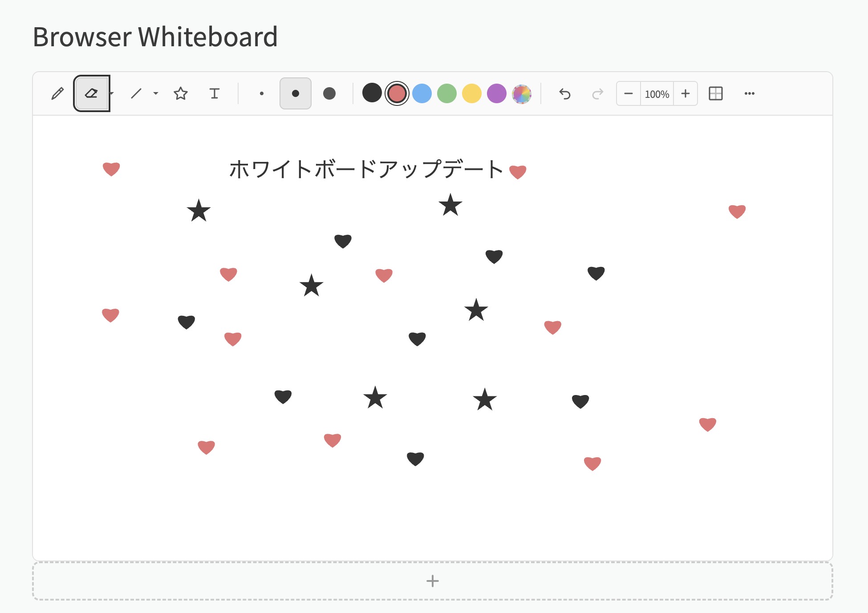Toggle the grid background icon
868x613 pixels.
point(715,93)
